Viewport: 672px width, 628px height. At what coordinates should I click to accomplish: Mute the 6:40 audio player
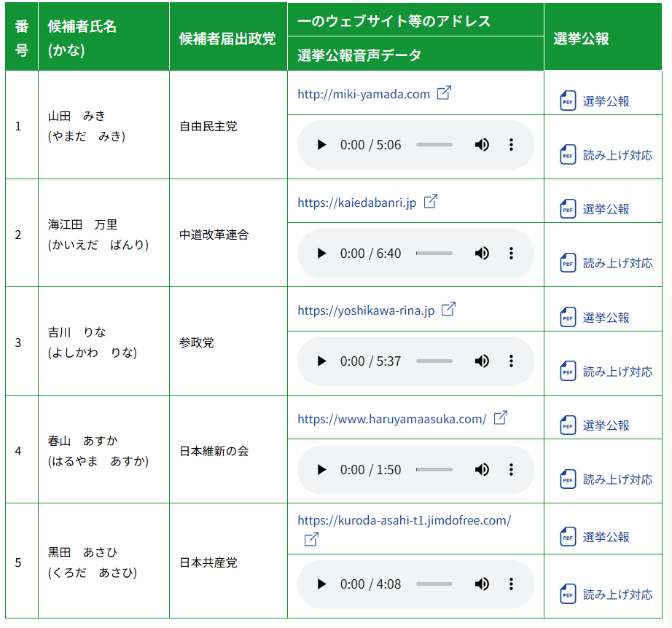[x=482, y=254]
